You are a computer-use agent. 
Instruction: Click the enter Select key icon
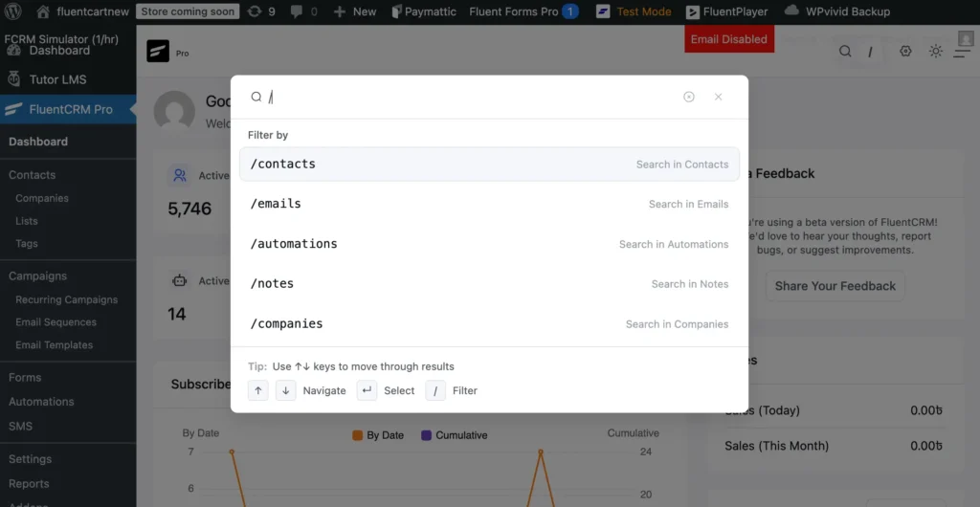point(367,390)
